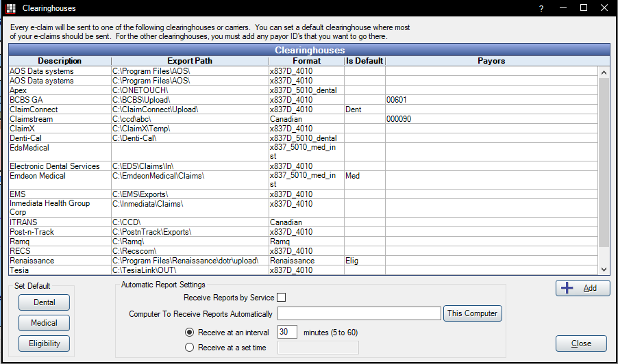Select the Tesia row
This screenshot has width=618, height=364.
(304, 270)
